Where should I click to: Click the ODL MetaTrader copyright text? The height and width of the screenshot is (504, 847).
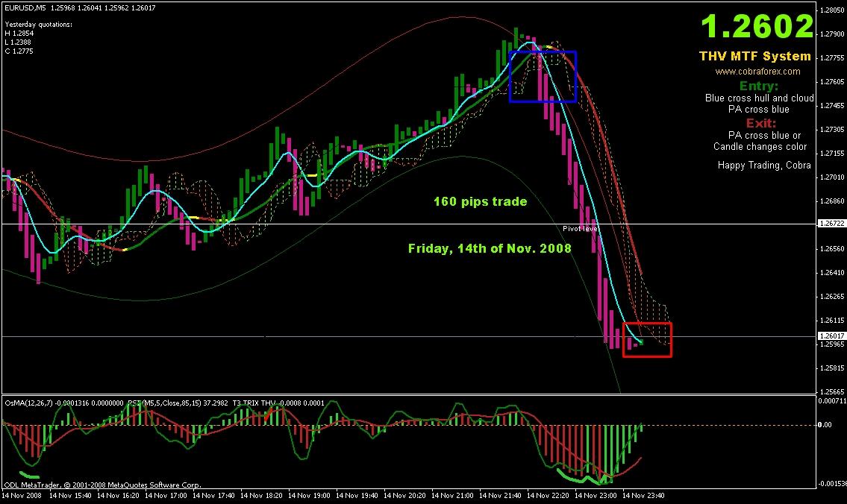103,485
